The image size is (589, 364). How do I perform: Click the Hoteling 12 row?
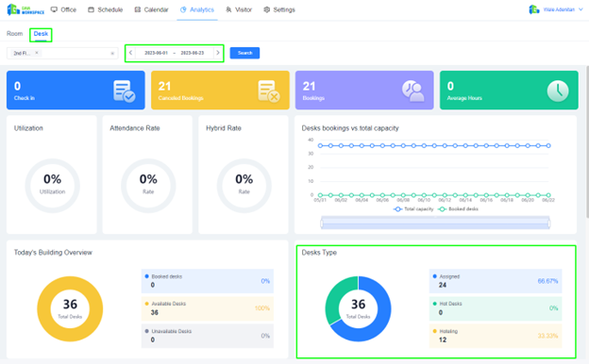[496, 336]
